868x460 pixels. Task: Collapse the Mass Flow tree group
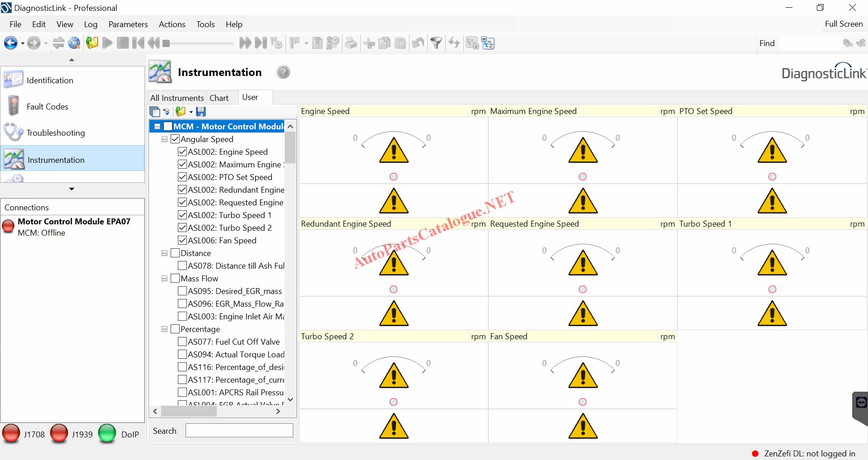[165, 279]
